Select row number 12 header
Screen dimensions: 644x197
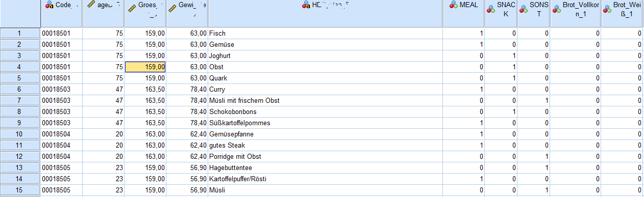click(x=20, y=157)
